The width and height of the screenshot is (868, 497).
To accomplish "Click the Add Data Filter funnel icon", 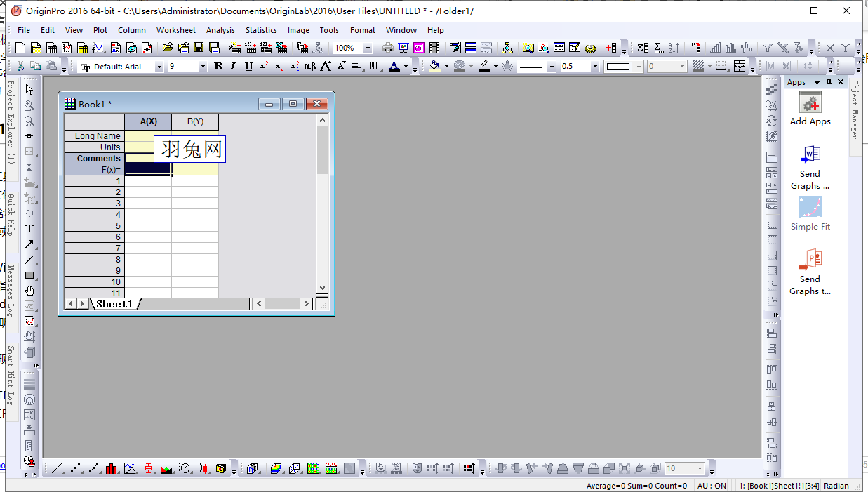I will click(768, 48).
